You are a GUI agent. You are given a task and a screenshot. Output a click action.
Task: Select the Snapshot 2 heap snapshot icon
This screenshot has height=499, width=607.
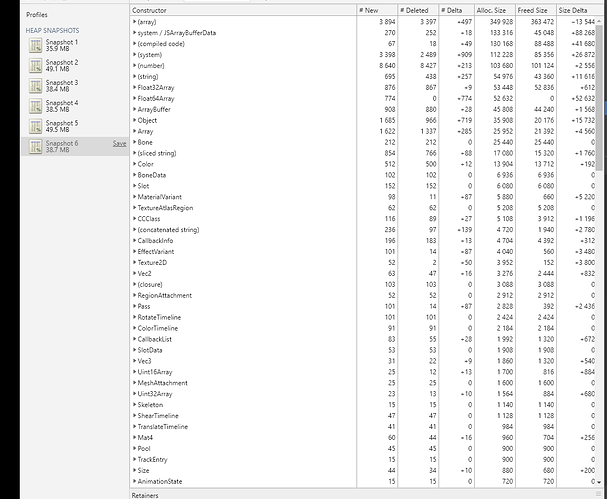pyautogui.click(x=35, y=65)
